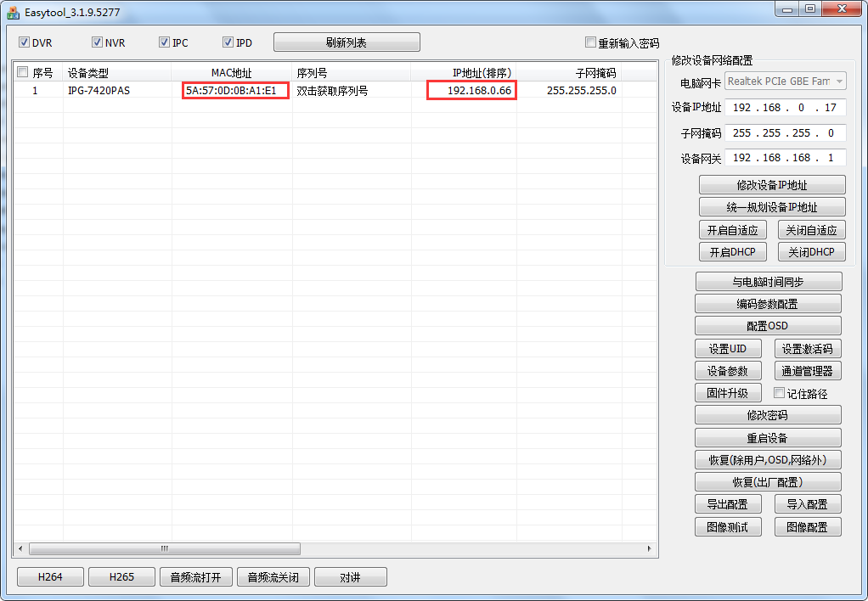868x601 pixels.
Task: Open 设备参数
Action: point(728,371)
